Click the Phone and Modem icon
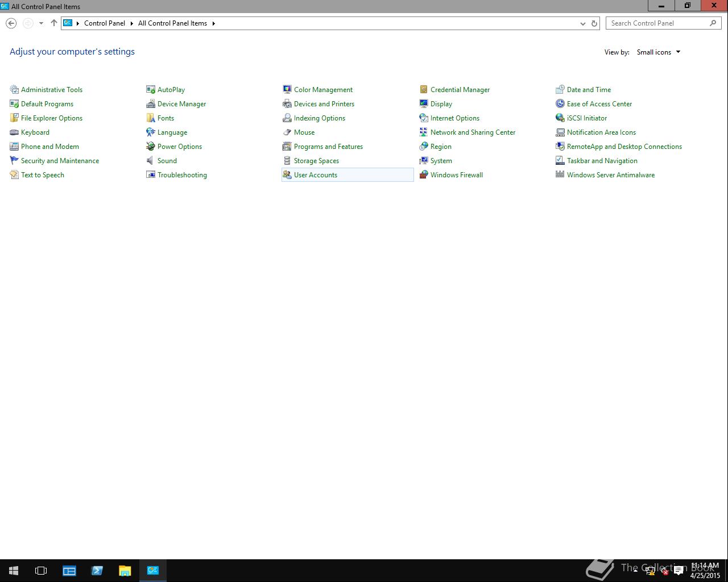The width and height of the screenshot is (728, 582). tap(14, 147)
